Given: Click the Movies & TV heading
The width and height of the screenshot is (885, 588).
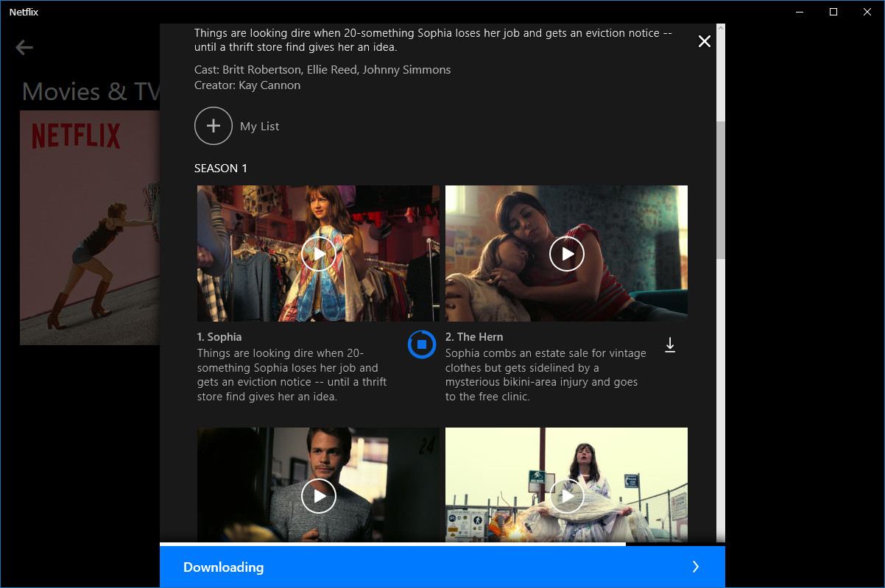Looking at the screenshot, I should coord(91,92).
